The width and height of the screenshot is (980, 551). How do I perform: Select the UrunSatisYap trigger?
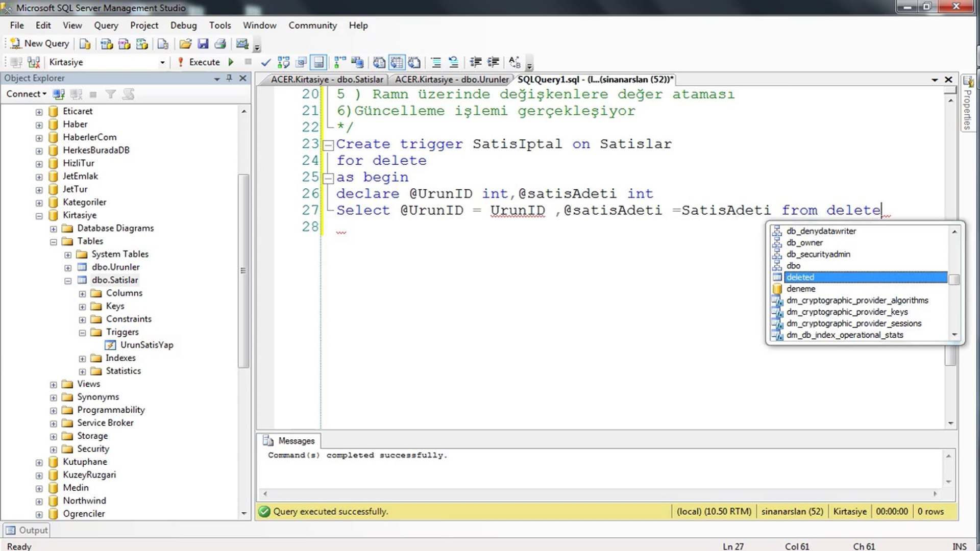coord(146,345)
